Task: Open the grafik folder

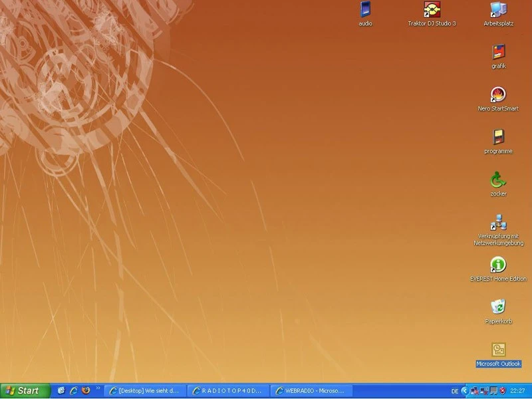Action: (497, 54)
